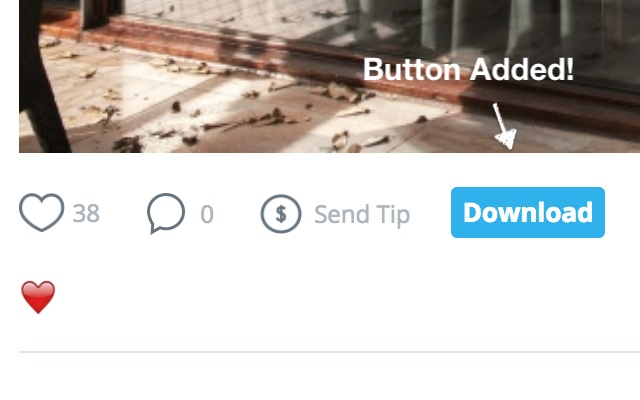
Task: Open the Send Tip text link
Action: tap(362, 214)
